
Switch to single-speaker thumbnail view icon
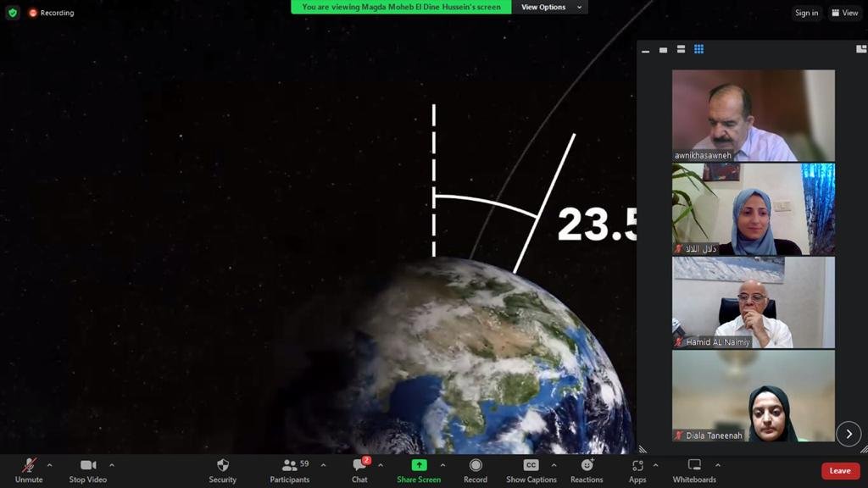coord(663,50)
